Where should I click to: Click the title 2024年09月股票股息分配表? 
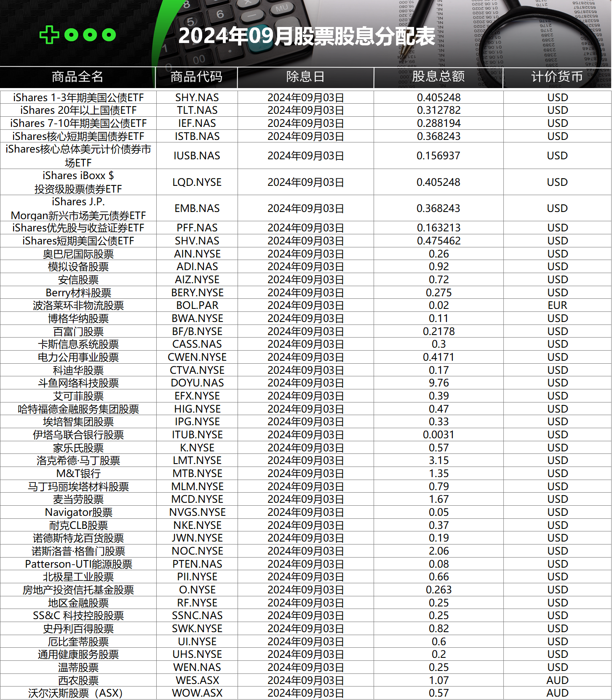[x=307, y=36]
